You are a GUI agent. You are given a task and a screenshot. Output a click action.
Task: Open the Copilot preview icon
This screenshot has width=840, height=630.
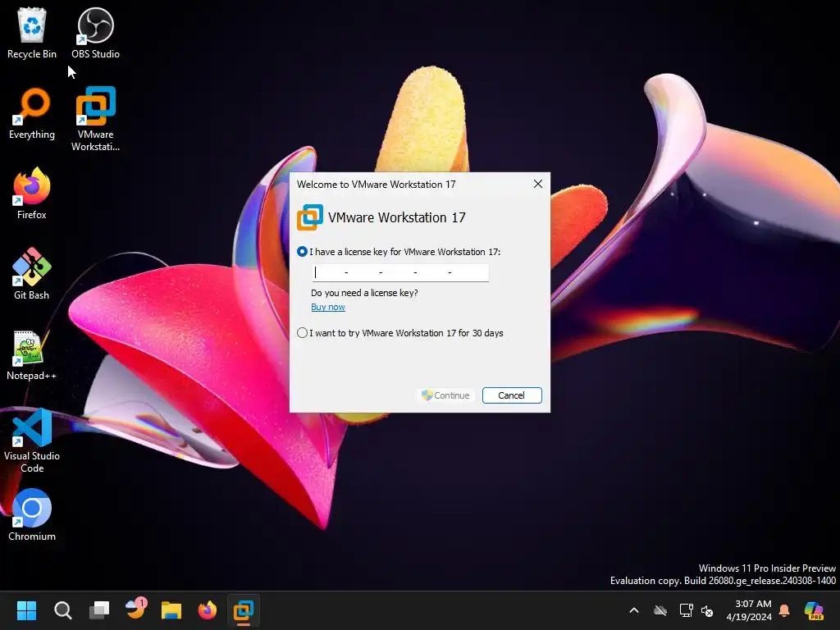tap(814, 610)
